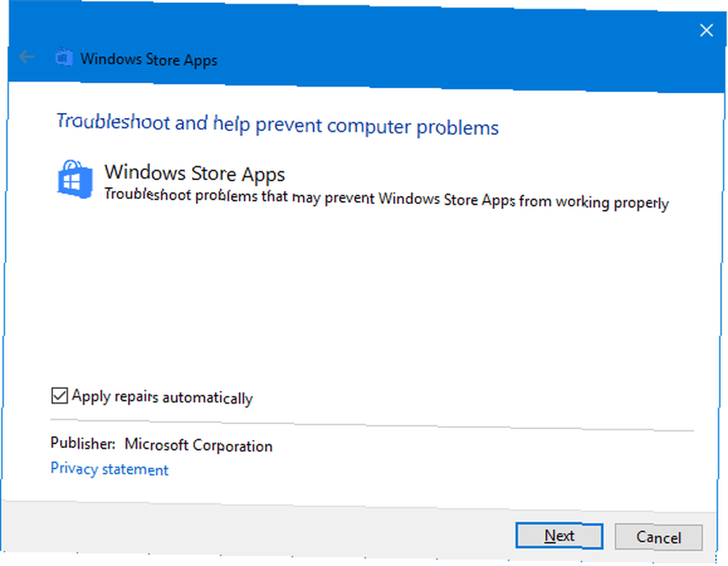Viewport: 728px width, 566px height.
Task: Click the 'Microsoft Corporation' publisher name
Action: coord(198,445)
